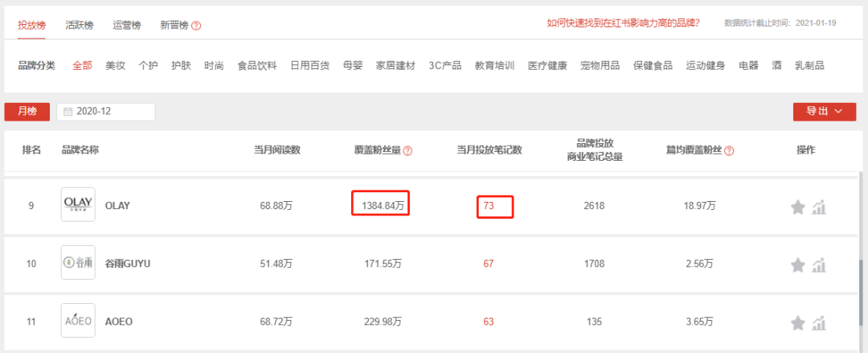The image size is (868, 353).
Task: Filter by 食品饮料 category
Action: click(257, 66)
